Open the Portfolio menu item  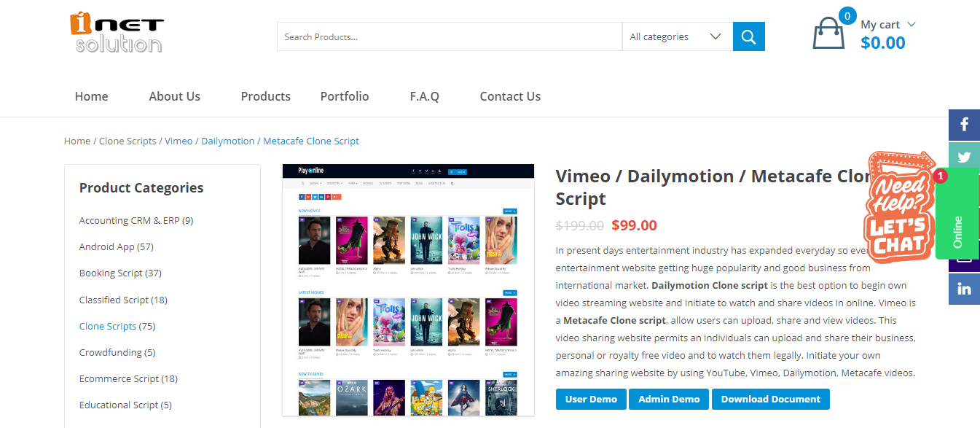[x=345, y=96]
